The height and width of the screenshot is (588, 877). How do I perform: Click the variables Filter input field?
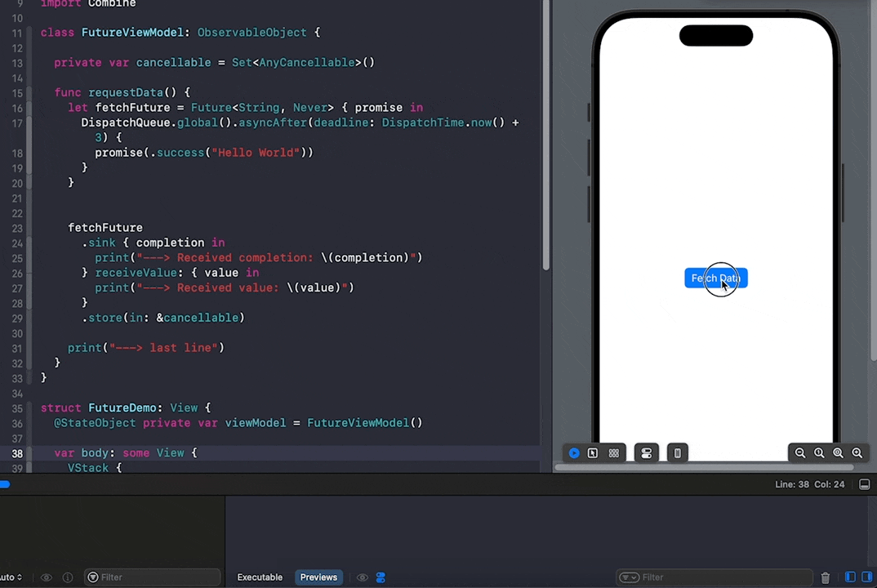(152, 577)
